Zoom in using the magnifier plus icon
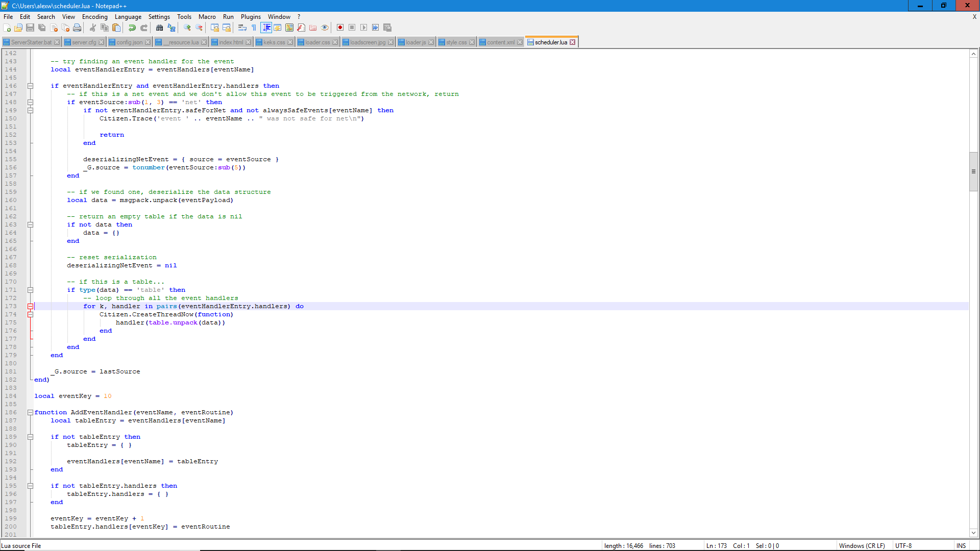The height and width of the screenshot is (551, 980). point(187,28)
